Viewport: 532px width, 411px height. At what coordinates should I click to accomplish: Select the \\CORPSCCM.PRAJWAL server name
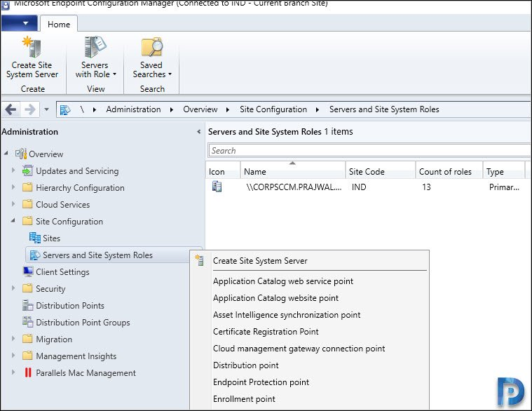point(294,187)
